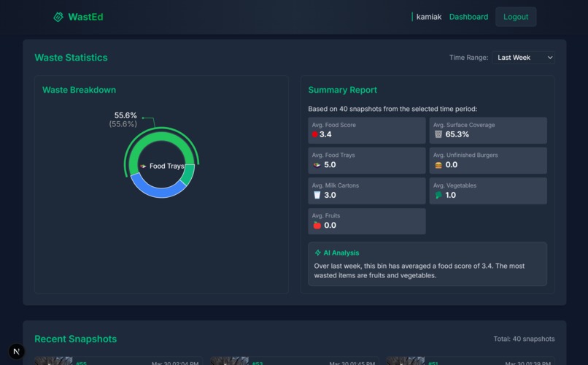
Task: Click the 55.6% chart label
Action: pyautogui.click(x=125, y=115)
